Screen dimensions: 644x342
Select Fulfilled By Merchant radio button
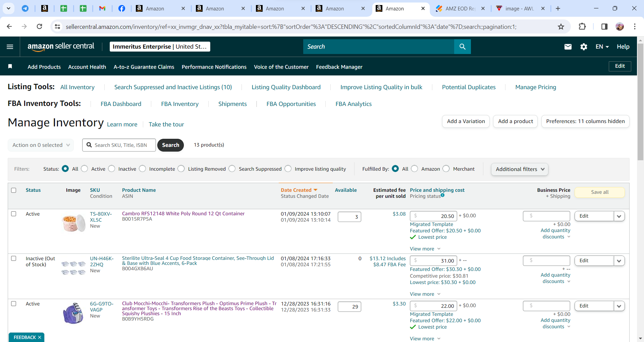pyautogui.click(x=446, y=169)
